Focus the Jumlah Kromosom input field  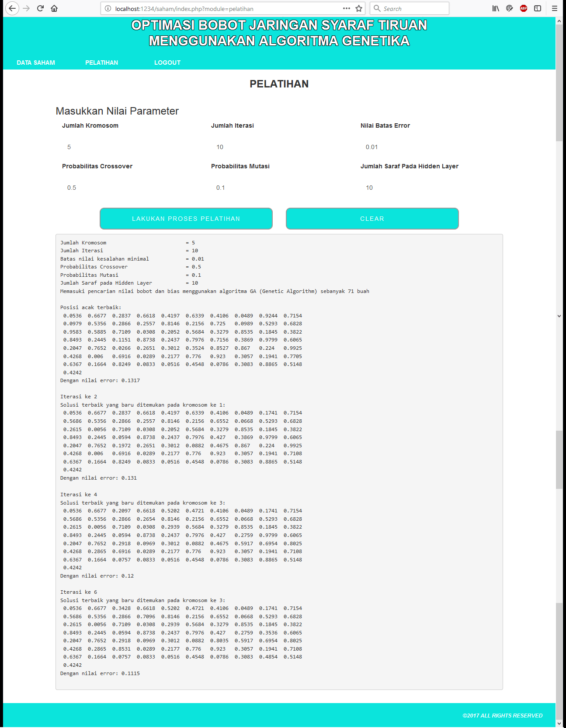click(130, 147)
